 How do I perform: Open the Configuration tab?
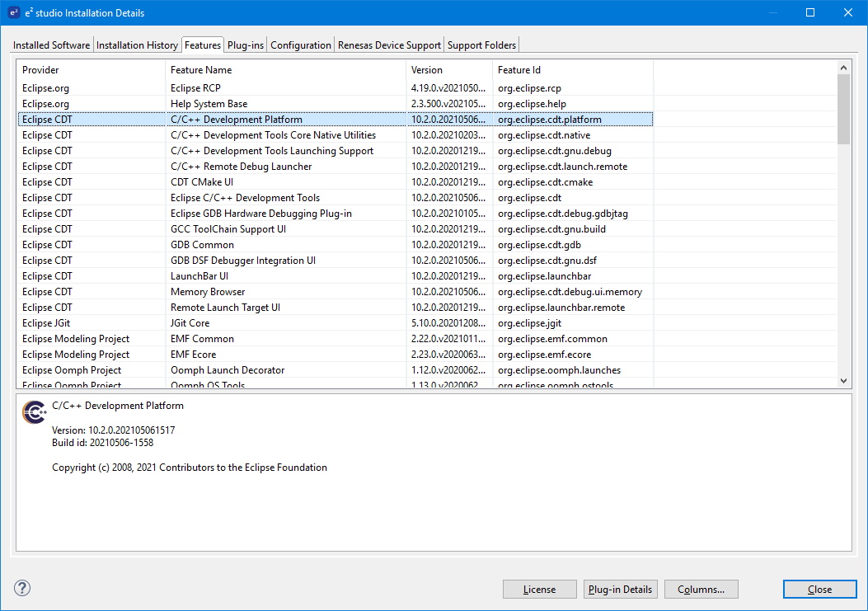point(301,45)
